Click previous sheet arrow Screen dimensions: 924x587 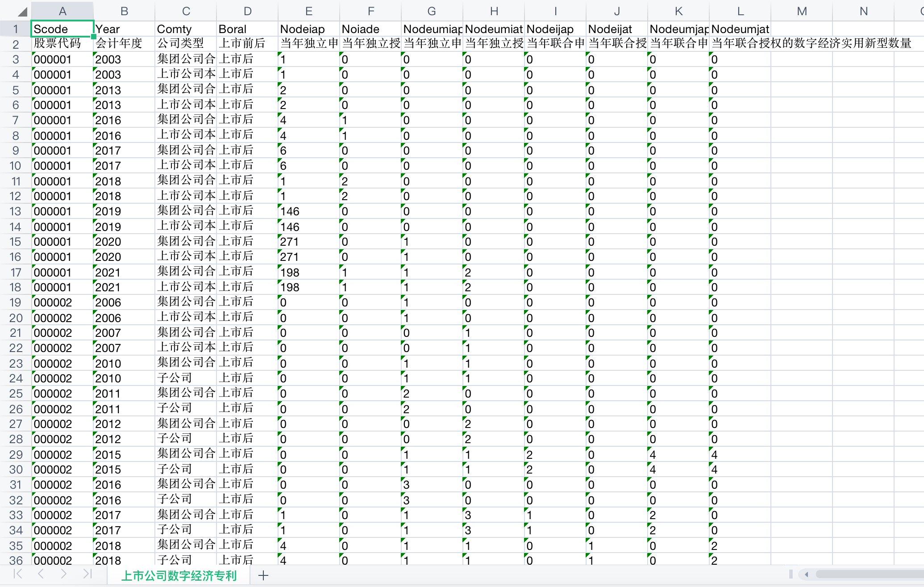pos(41,574)
